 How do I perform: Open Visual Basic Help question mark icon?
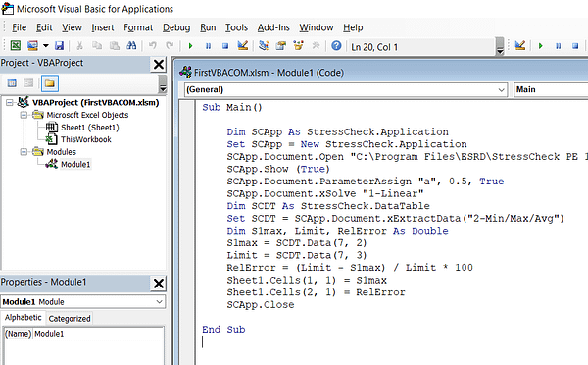[x=336, y=46]
